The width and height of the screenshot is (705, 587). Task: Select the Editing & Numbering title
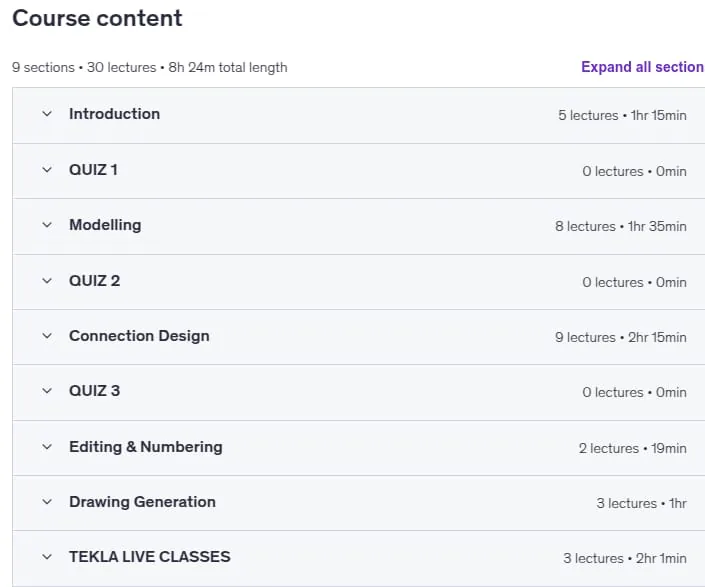click(146, 447)
